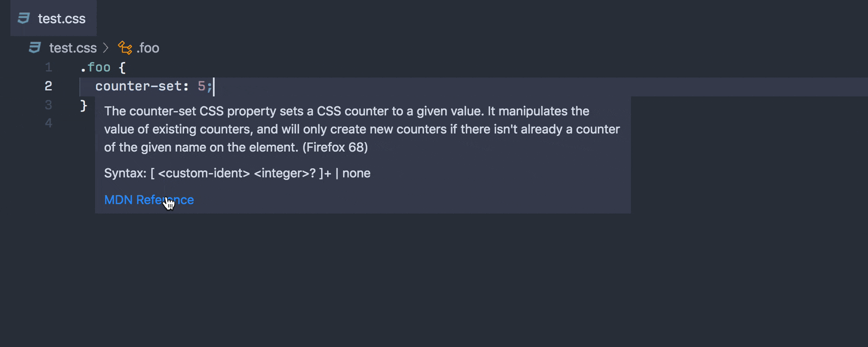
Task: Click the closing brace on line 3
Action: coord(84,105)
